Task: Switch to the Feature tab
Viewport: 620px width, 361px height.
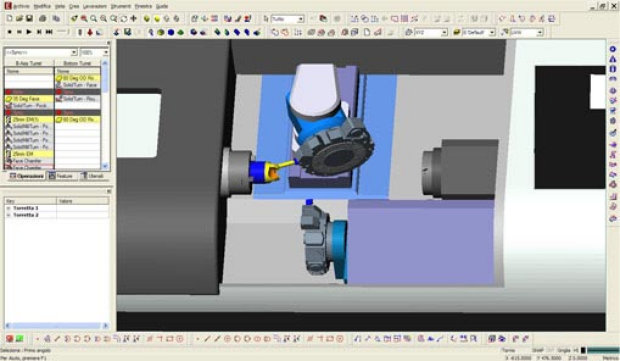Action: pos(62,176)
